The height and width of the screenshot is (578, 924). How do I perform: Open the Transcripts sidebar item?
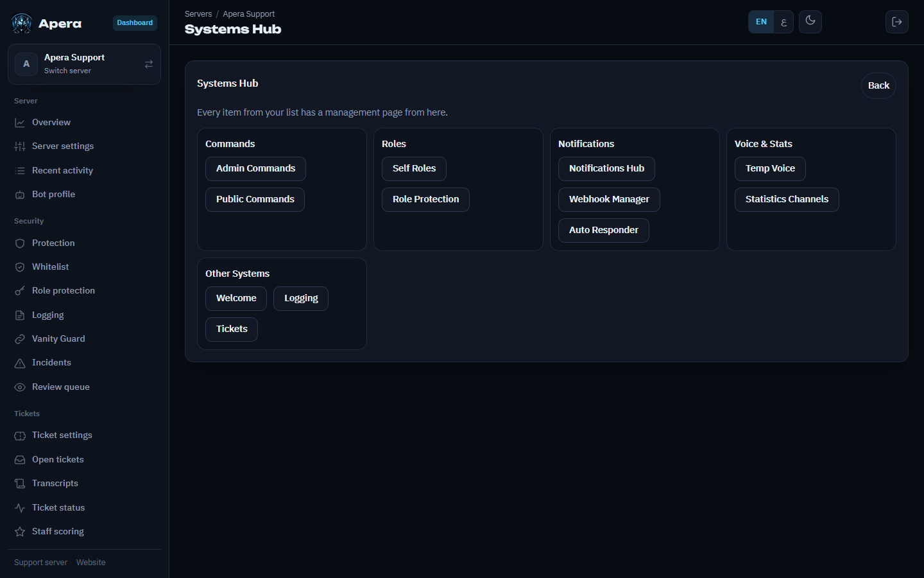(84, 484)
